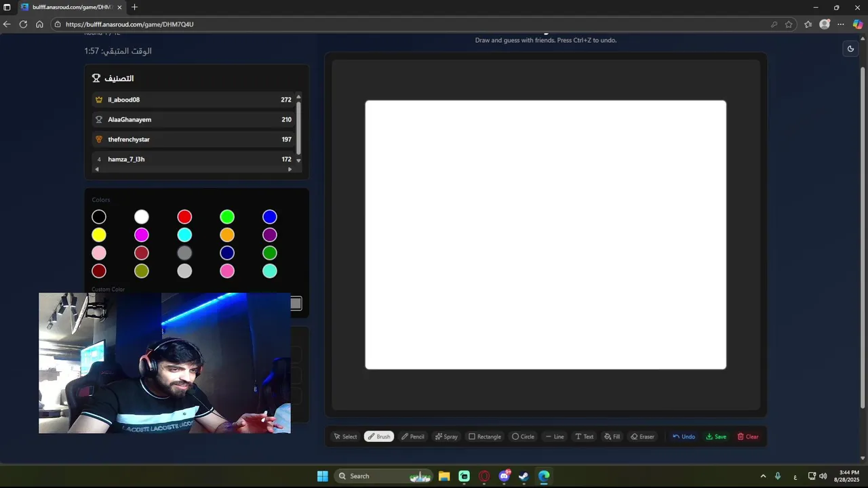
Task: Open the browser settings and more menu
Action: [x=841, y=24]
